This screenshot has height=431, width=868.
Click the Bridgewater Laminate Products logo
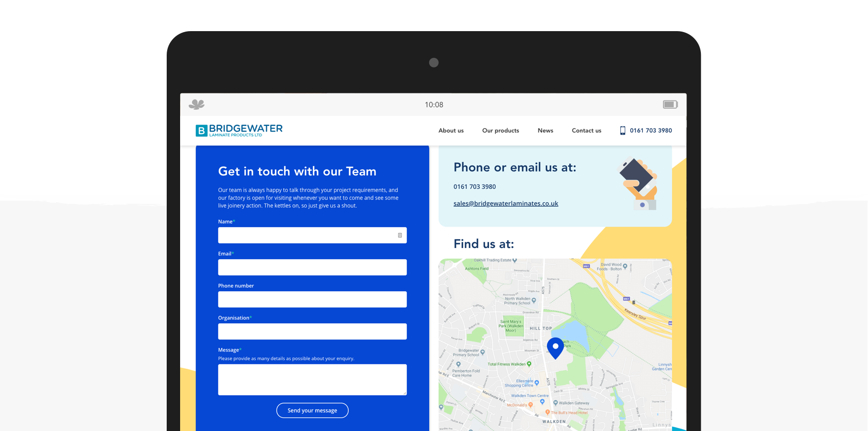click(239, 130)
